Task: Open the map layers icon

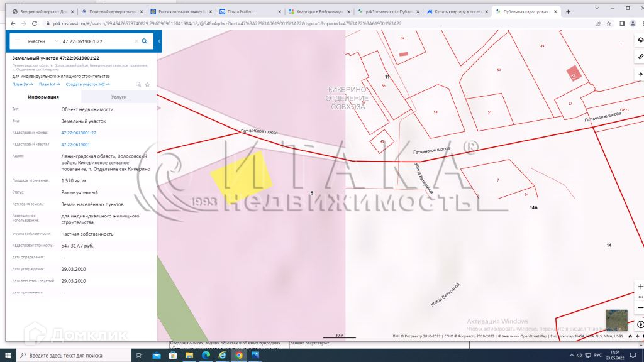Action: click(640, 40)
